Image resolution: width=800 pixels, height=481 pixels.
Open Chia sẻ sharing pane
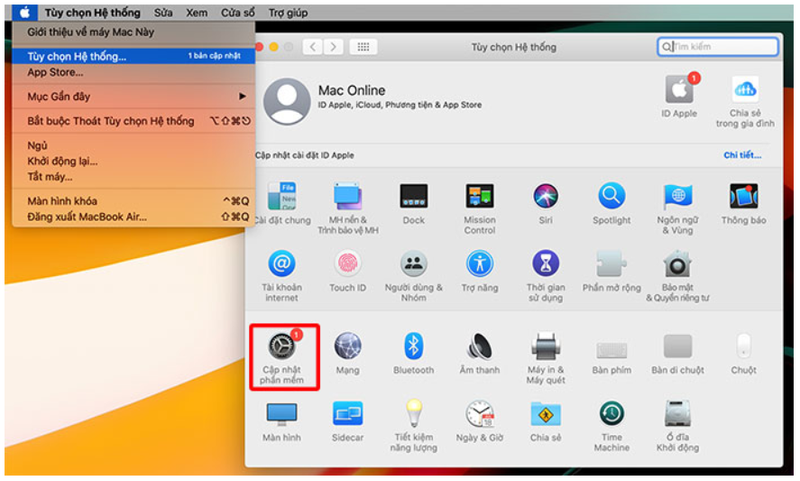tap(545, 414)
